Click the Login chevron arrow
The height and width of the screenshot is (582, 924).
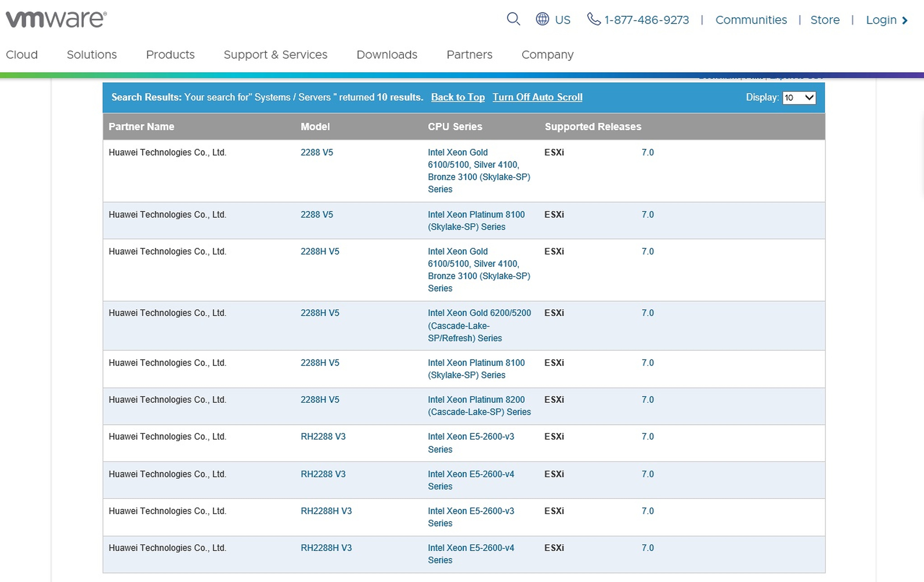pyautogui.click(x=905, y=20)
